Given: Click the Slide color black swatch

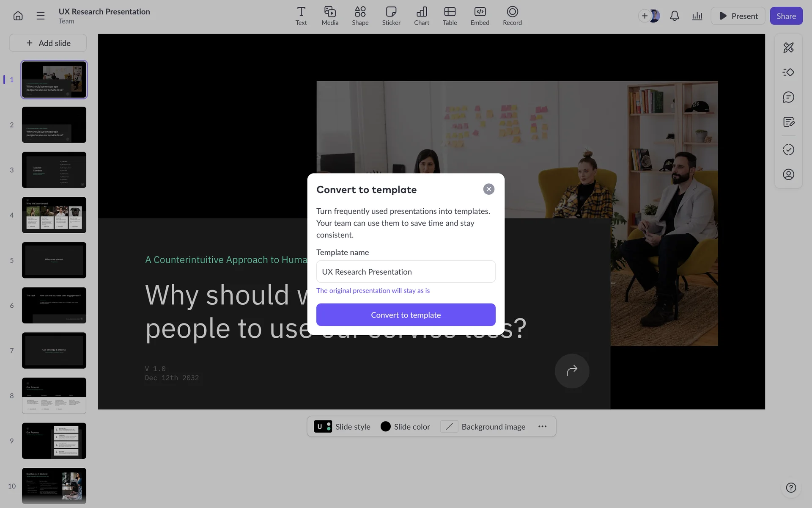Looking at the screenshot, I should pos(385,427).
